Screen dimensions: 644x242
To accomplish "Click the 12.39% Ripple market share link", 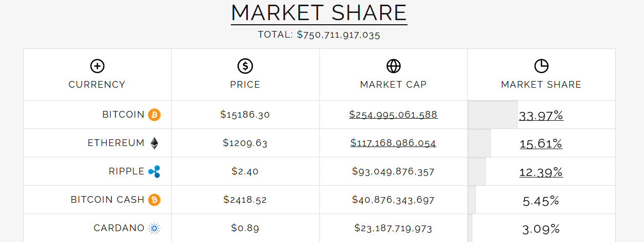I will (x=541, y=172).
